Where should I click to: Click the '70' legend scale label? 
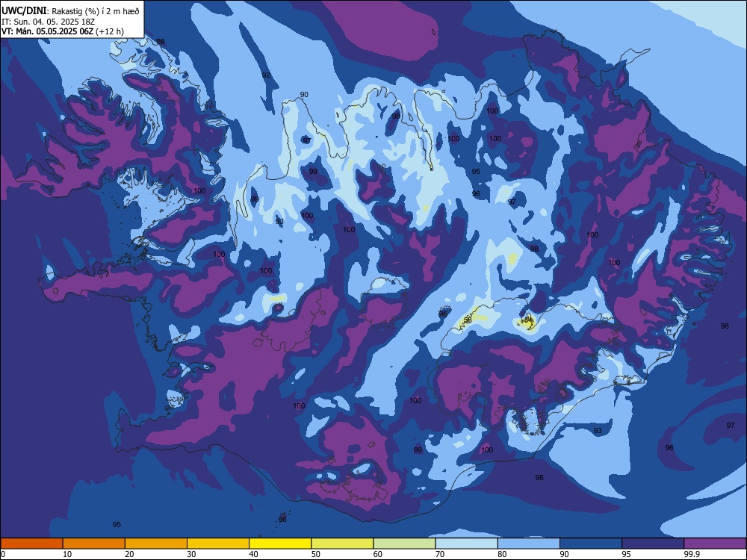pos(440,554)
